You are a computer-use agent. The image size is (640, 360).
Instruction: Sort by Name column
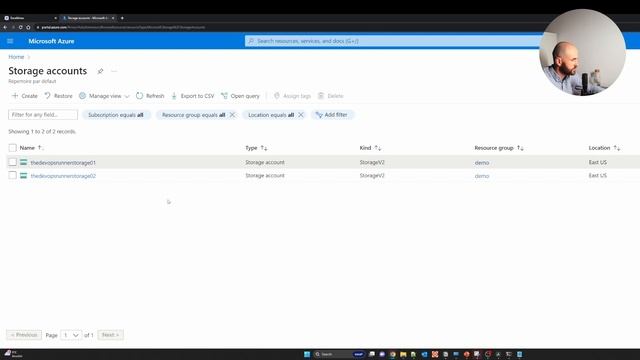coord(31,148)
